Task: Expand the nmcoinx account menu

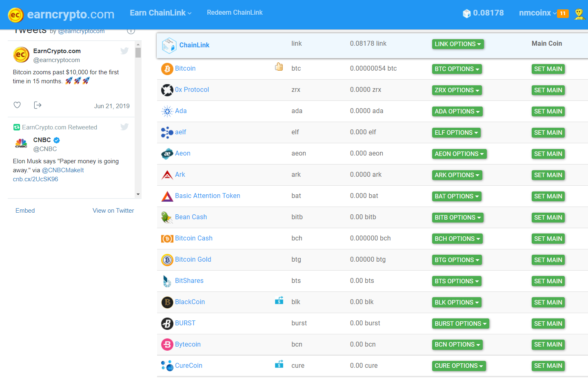Action: [537, 13]
